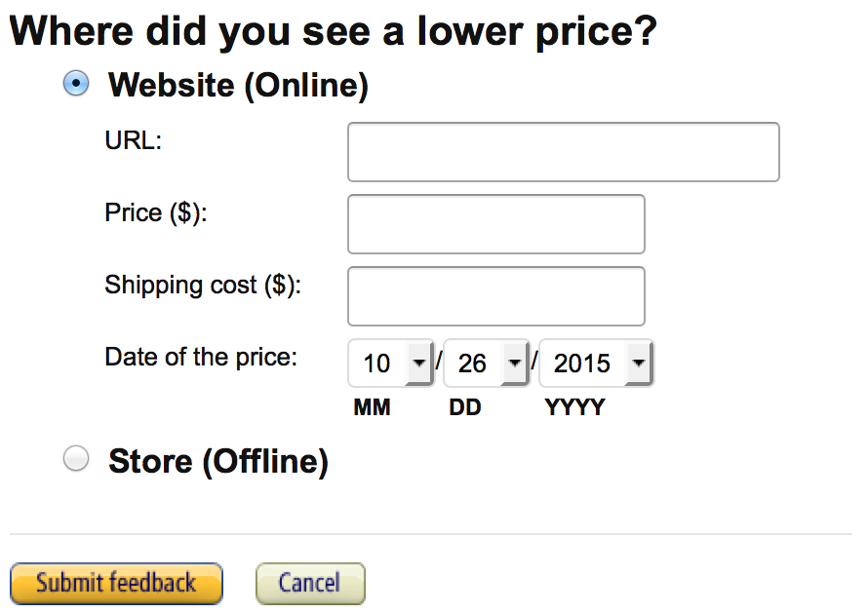Click the "Store (Offline)" label text
The width and height of the screenshot is (868, 614).
(x=217, y=460)
